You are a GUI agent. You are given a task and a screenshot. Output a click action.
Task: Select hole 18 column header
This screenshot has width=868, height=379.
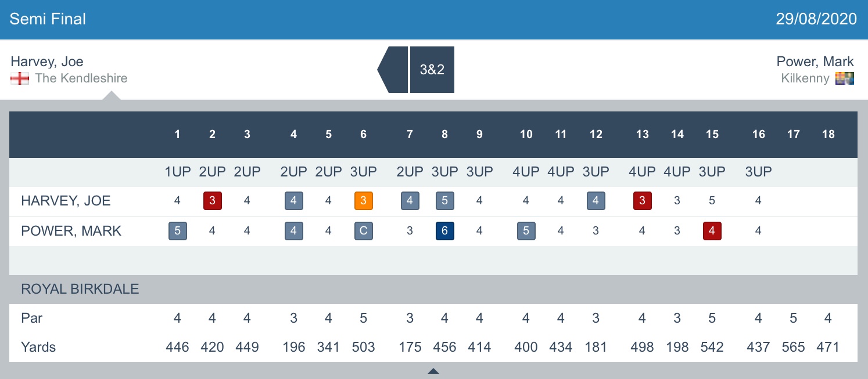[x=828, y=135]
